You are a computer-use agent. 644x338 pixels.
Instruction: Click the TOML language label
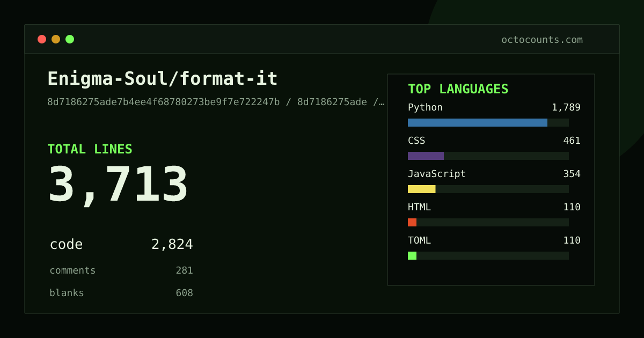click(419, 240)
